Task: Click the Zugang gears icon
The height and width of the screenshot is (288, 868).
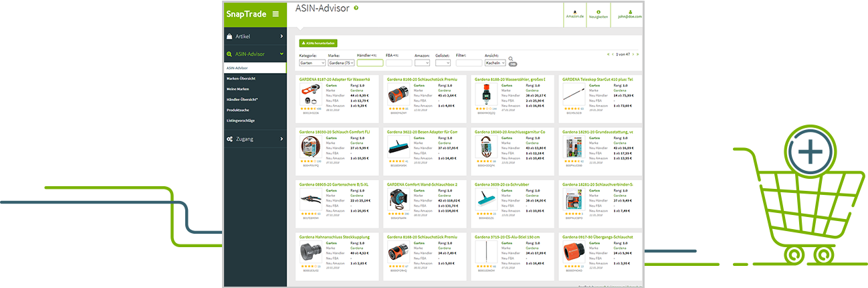Action: (230, 139)
